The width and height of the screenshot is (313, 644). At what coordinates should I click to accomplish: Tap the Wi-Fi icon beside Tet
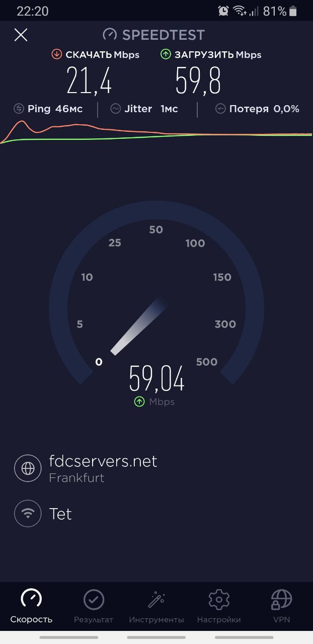pos(28,513)
